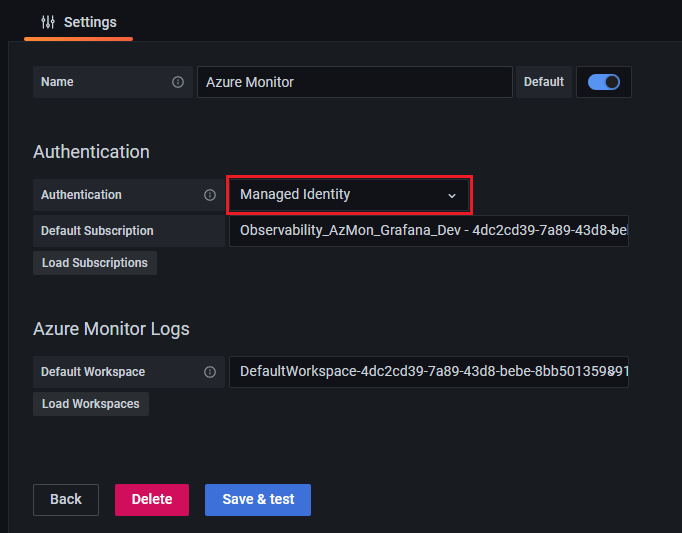Viewport: 682px width, 533px height.
Task: Expand the Default Subscription dropdown
Action: [429, 231]
